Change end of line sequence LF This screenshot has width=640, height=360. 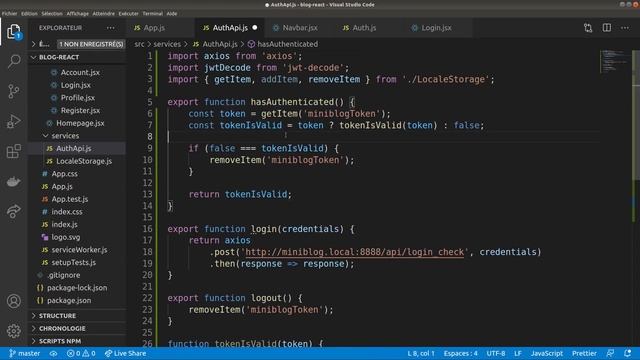pos(518,353)
